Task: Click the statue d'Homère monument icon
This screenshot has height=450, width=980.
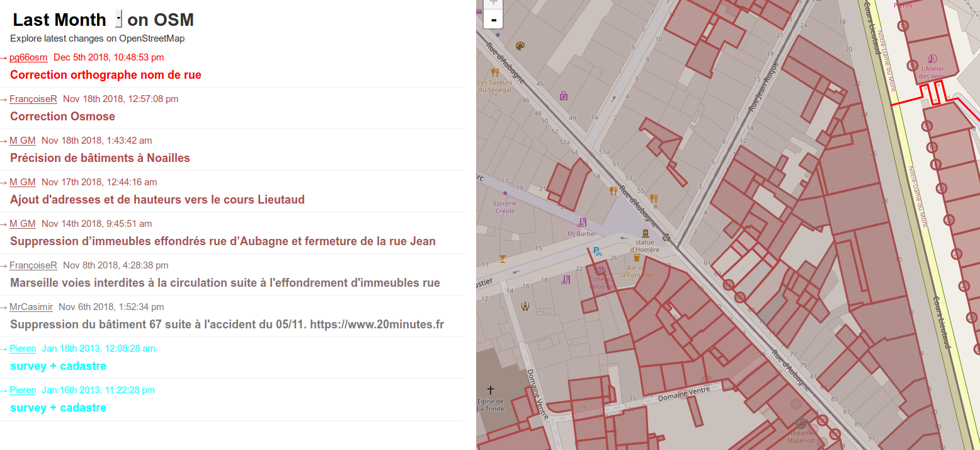Action: [x=645, y=234]
